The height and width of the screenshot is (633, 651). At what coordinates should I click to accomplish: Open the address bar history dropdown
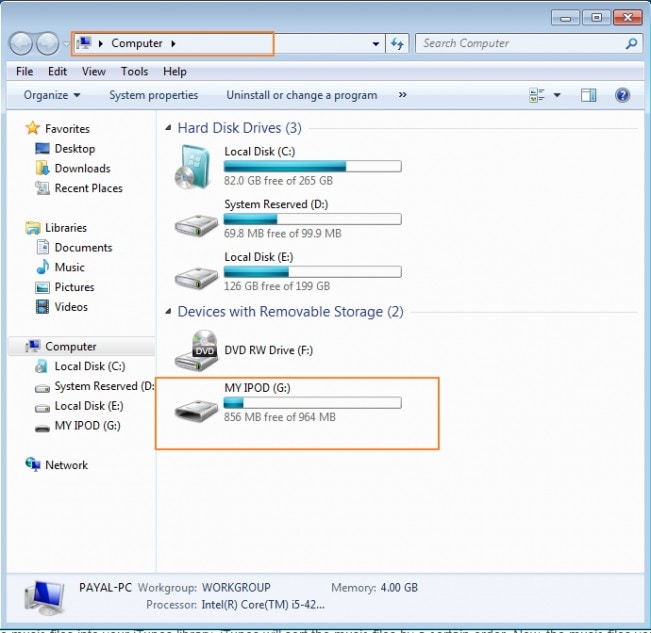[376, 44]
